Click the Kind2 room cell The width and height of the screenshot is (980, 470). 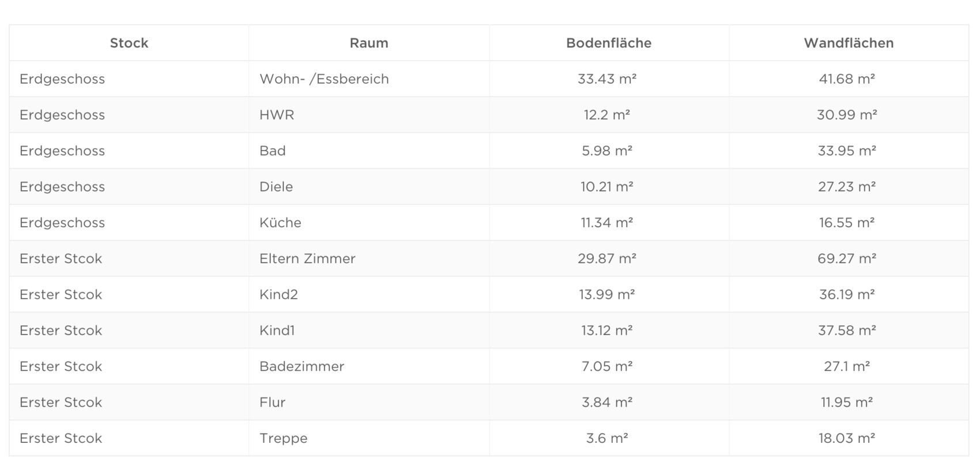278,295
